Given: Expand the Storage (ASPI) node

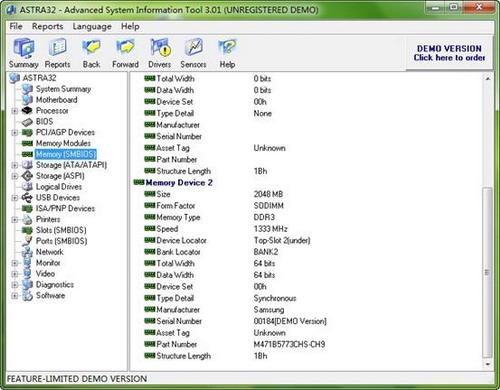Looking at the screenshot, I should click(x=14, y=176).
